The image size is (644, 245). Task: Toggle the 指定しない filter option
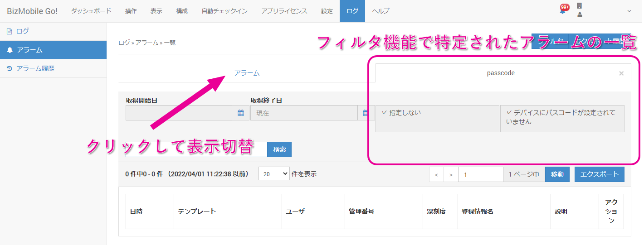tap(437, 119)
